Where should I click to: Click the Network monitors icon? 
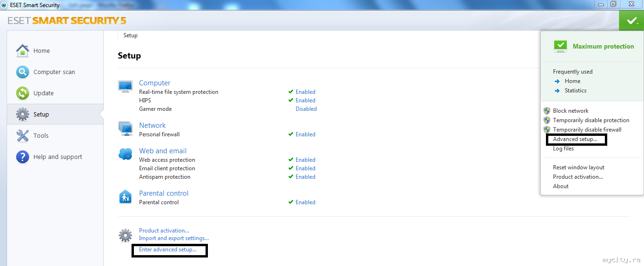[x=125, y=128]
